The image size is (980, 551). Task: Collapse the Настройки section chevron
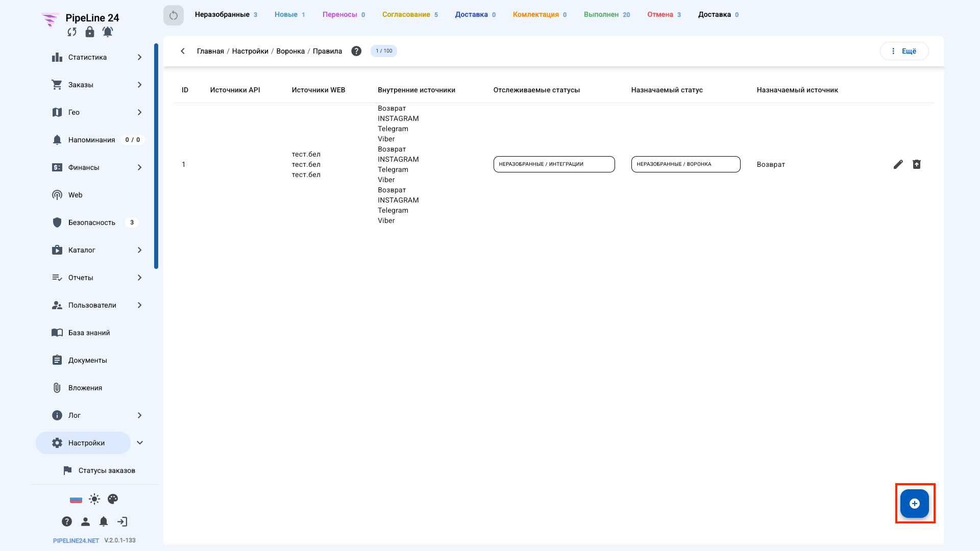(140, 443)
